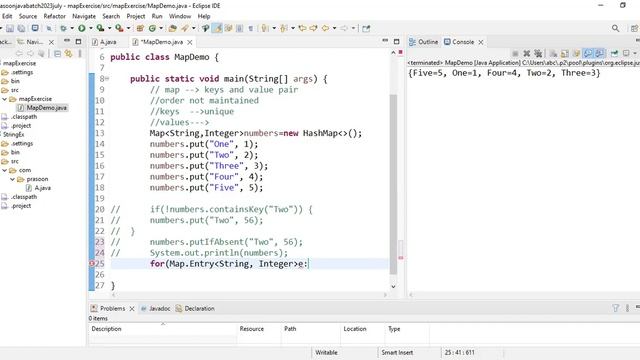Toggle Show Console on Standard Out
The width and height of the screenshot is (640, 360).
tap(588, 53)
